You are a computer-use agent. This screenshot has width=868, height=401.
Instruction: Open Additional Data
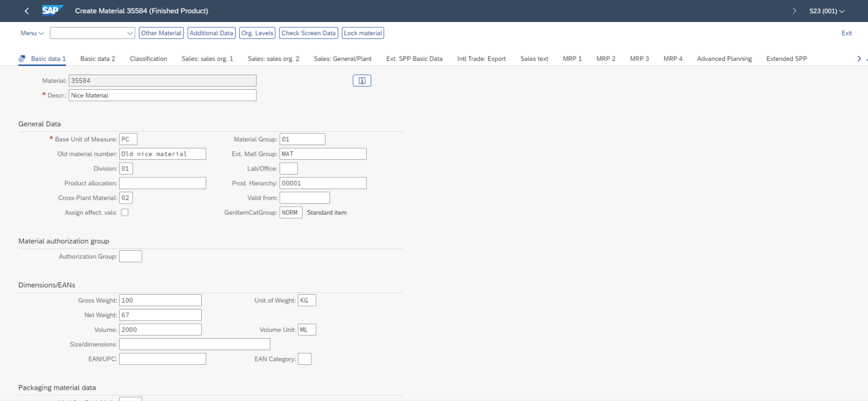point(211,33)
